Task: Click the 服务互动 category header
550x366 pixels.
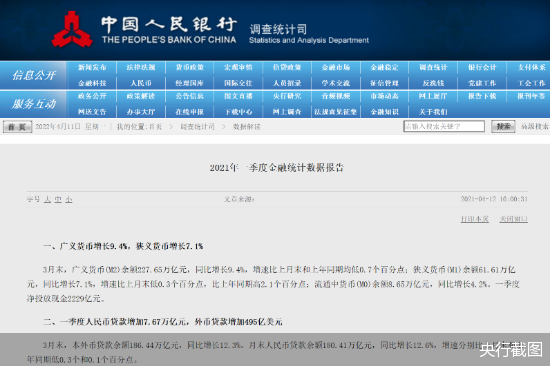Action: click(34, 104)
